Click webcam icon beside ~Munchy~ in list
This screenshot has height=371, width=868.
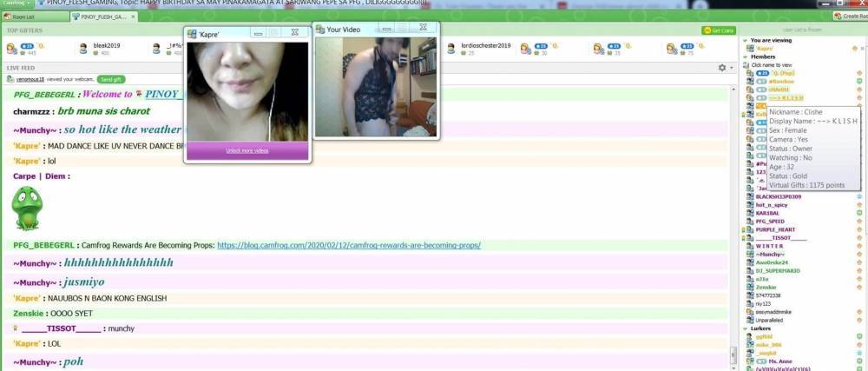(x=750, y=255)
